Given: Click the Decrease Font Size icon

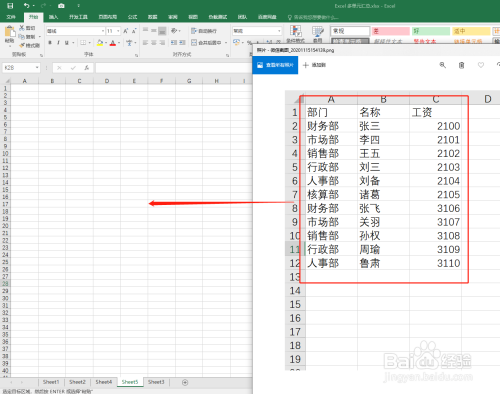Looking at the screenshot, I should pos(134,31).
